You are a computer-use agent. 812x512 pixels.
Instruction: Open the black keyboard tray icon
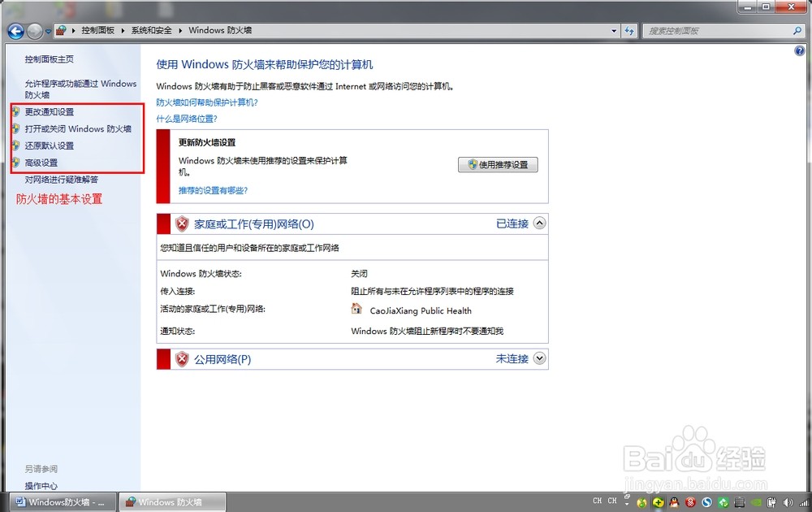[740, 502]
